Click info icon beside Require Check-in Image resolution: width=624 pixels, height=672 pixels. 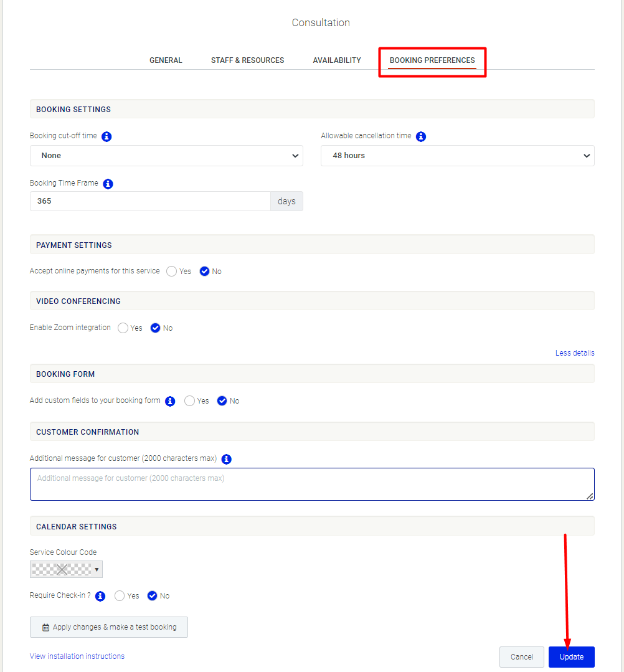(x=100, y=596)
